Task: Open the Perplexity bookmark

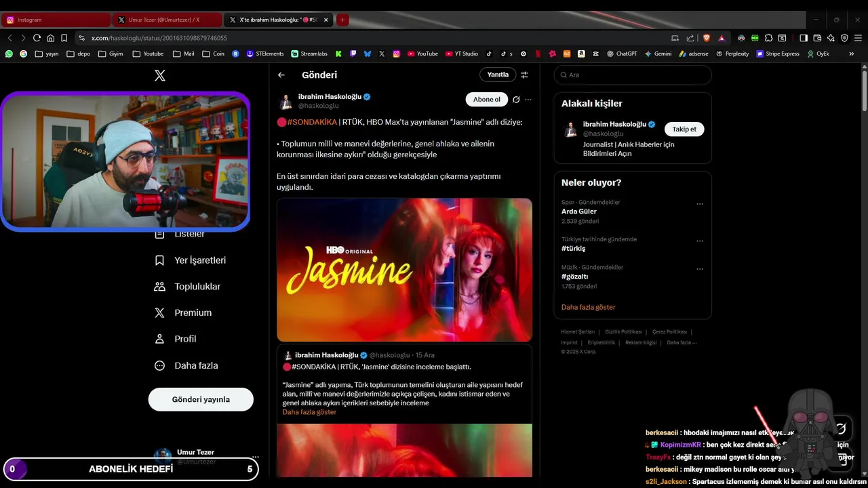Action: 732,54
